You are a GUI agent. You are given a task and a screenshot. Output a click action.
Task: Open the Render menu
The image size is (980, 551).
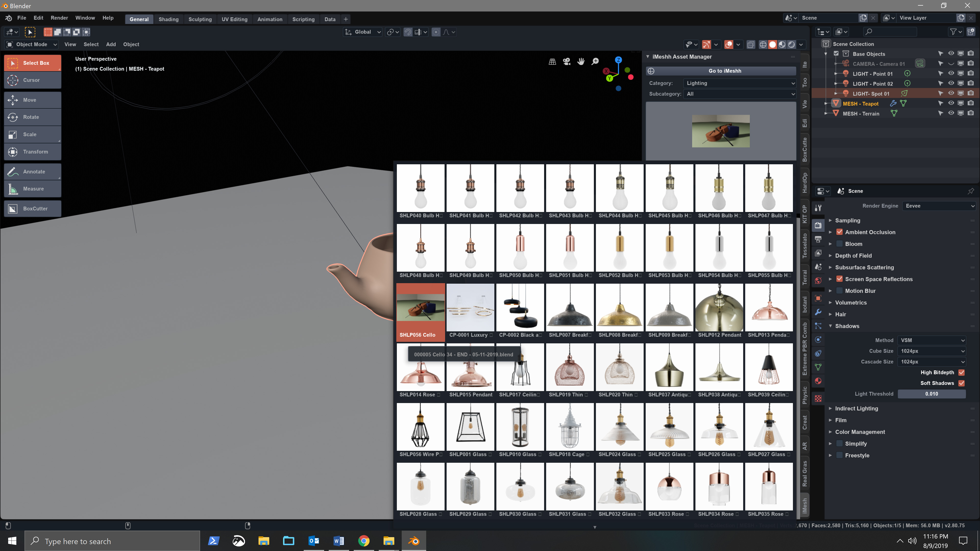(59, 18)
